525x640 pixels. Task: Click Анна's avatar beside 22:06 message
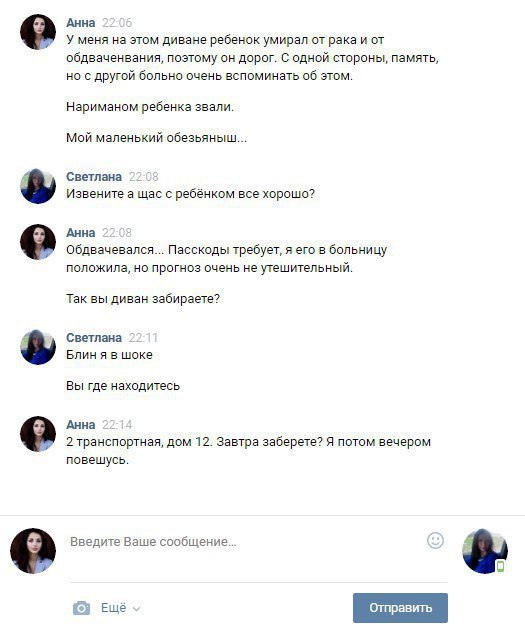[x=38, y=32]
